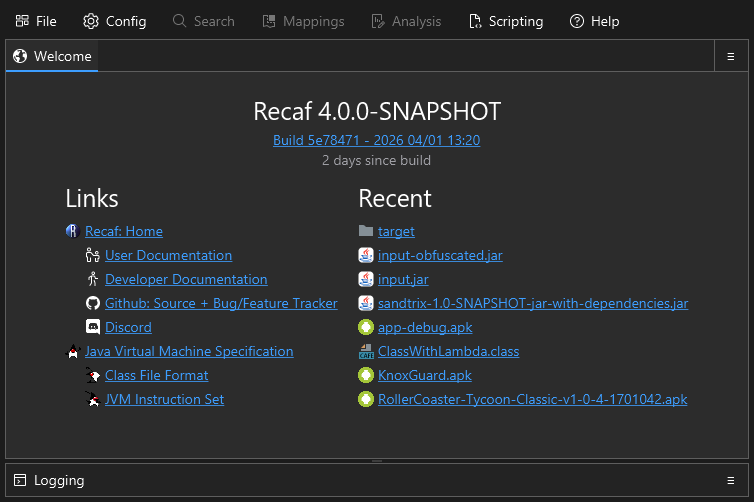Click the Search magnifier icon

pos(179,21)
